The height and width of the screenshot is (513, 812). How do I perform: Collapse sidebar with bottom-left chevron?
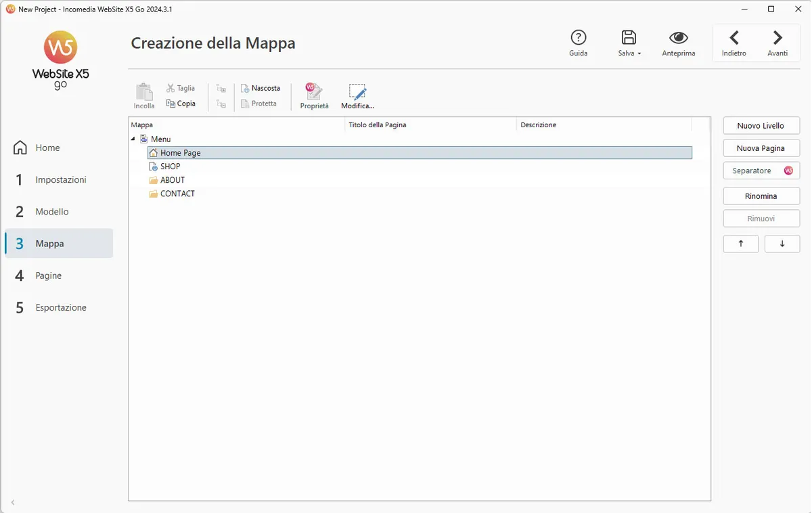[13, 502]
